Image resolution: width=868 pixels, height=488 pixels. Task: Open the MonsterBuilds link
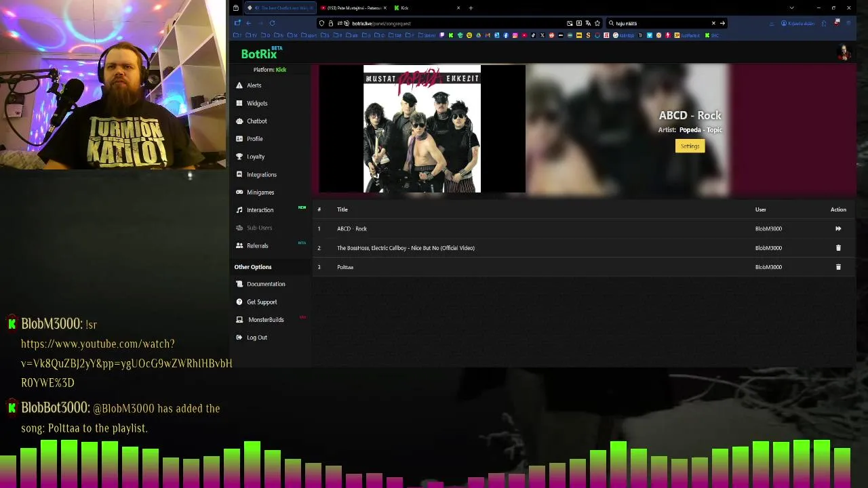[260, 319]
